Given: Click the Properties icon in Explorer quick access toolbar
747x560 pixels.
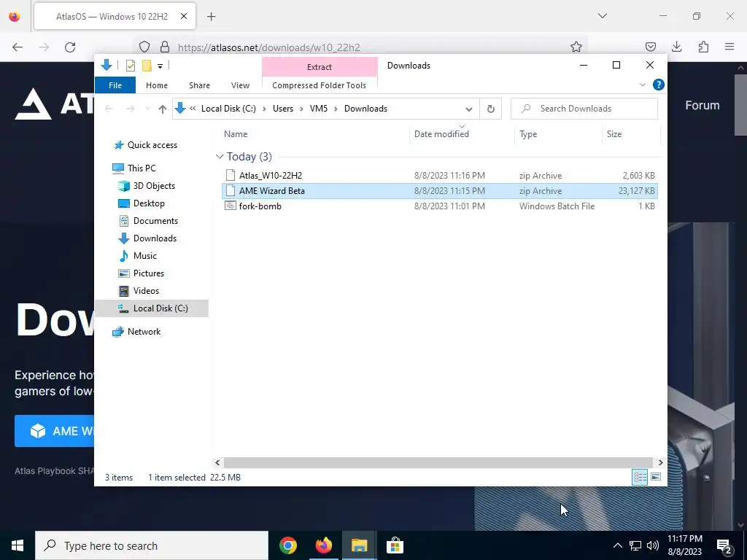Looking at the screenshot, I should [130, 66].
